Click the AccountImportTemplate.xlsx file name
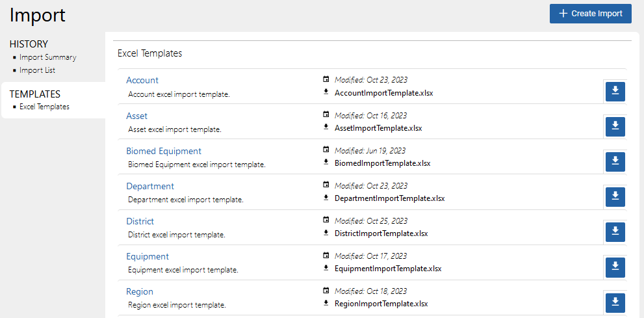This screenshot has height=318, width=644. [x=383, y=93]
